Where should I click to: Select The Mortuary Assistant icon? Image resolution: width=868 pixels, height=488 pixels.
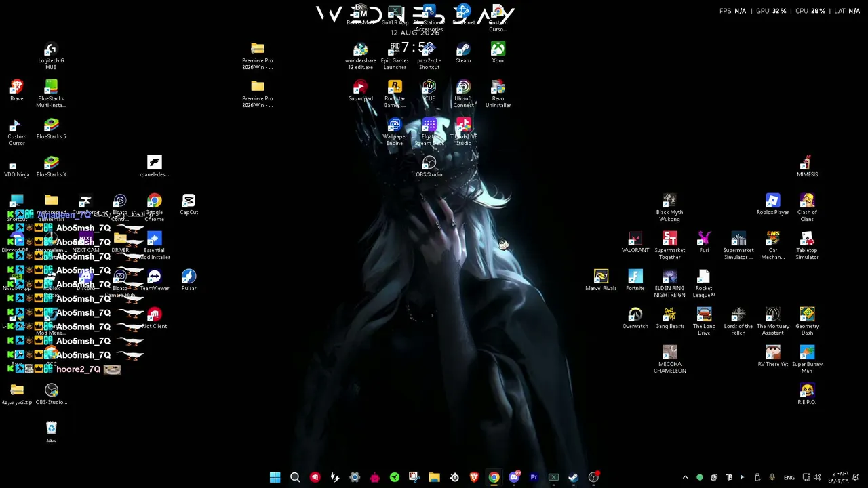click(772, 322)
